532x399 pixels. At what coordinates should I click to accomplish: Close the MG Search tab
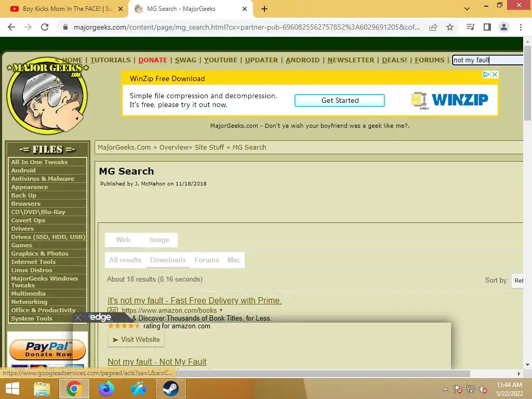click(x=245, y=9)
